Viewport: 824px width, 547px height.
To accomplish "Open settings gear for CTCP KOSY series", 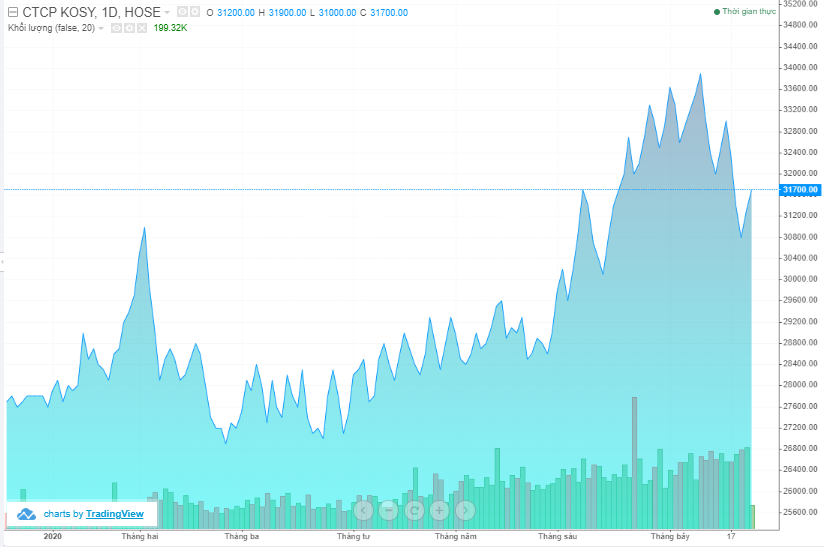I will (194, 12).
